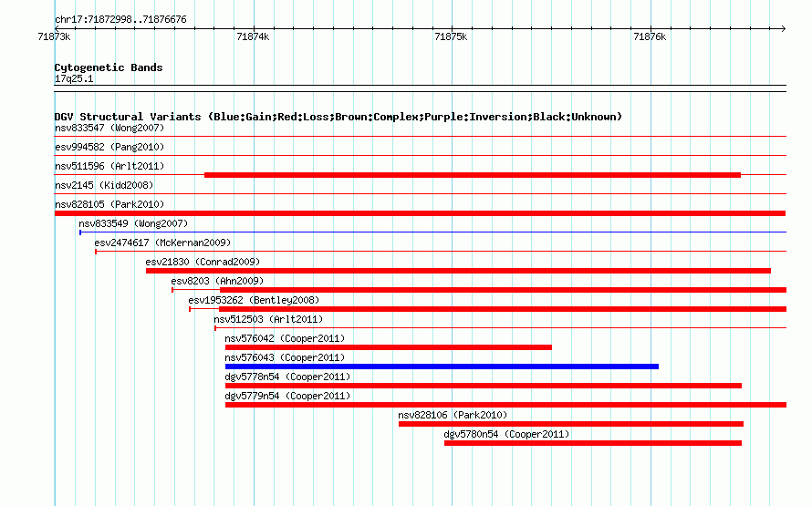
Task: Click the red nsv828105 loss bar
Action: pos(420,213)
